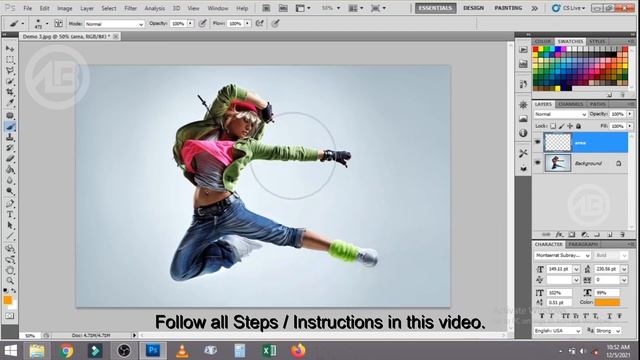Screen dimensions: 640x360
Task: Click the area layer thumbnail
Action: [x=558, y=142]
